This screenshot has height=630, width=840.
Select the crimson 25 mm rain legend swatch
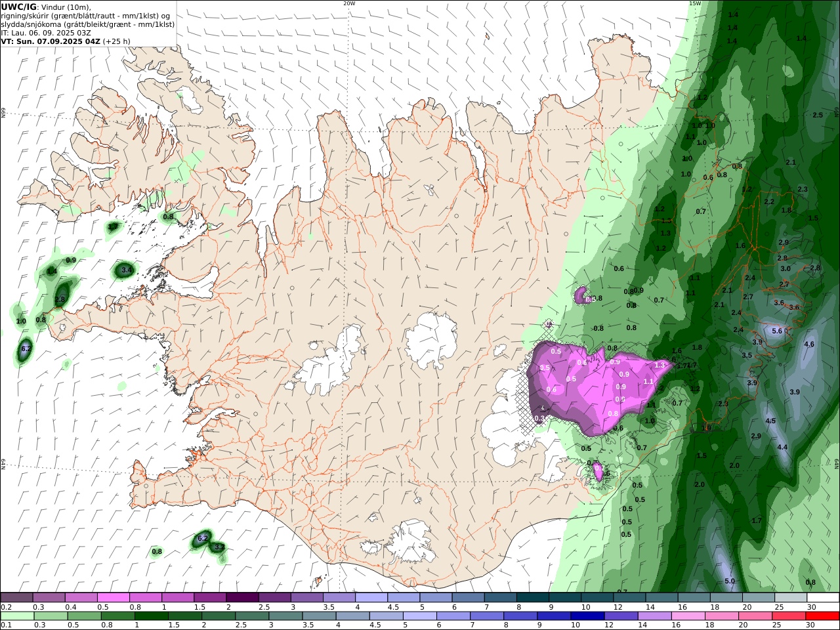pyautogui.click(x=788, y=616)
